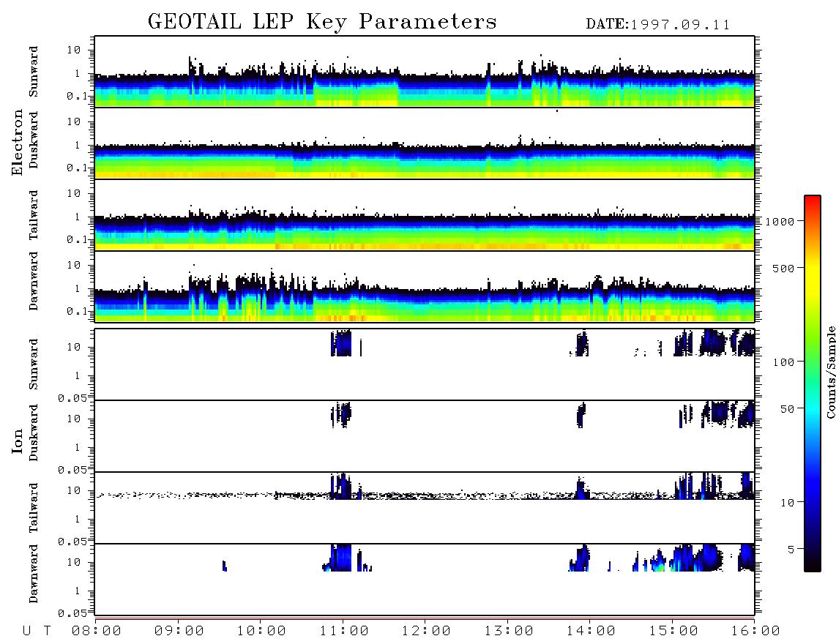This screenshot has height=644, width=836.
Task: Select the Electron Dawnward panel label
Action: tap(34, 281)
